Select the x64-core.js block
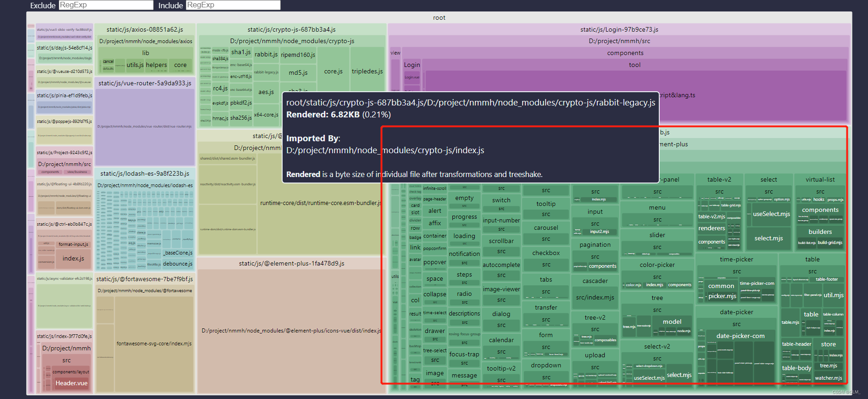868x399 pixels. pos(266,115)
